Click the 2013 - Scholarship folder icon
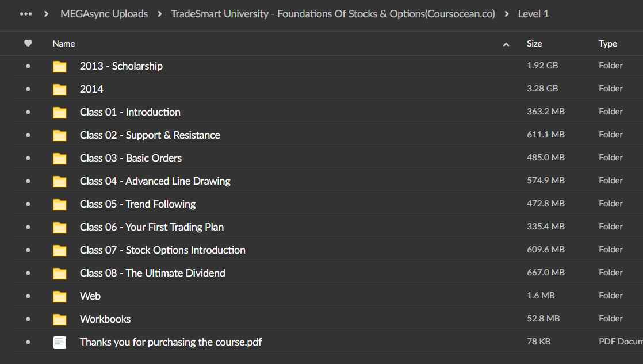 click(x=60, y=66)
